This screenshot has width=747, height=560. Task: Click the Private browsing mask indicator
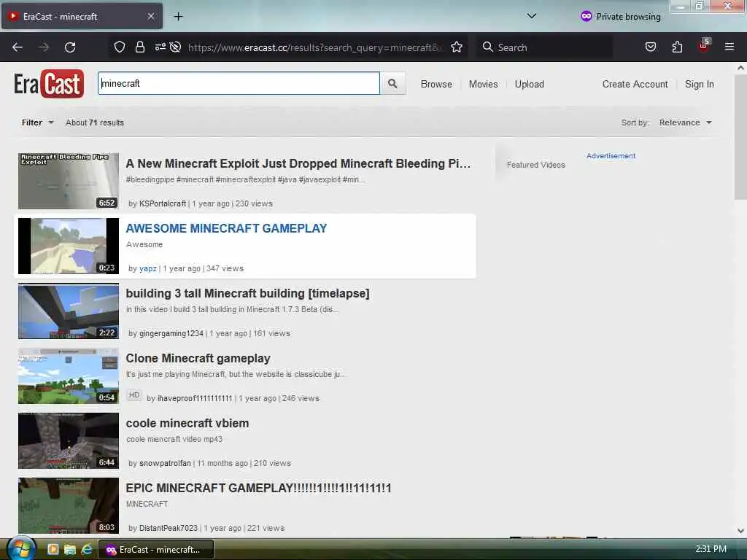(621, 17)
